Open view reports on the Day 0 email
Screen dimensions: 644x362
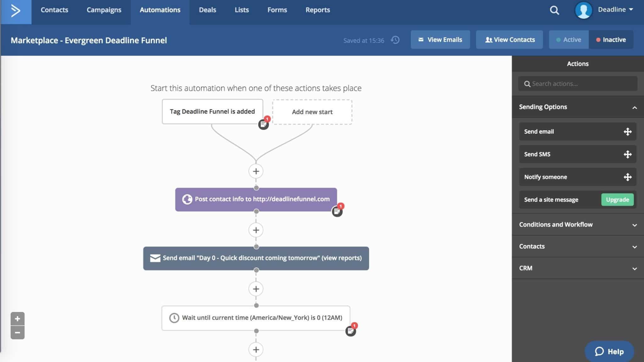pos(341,258)
